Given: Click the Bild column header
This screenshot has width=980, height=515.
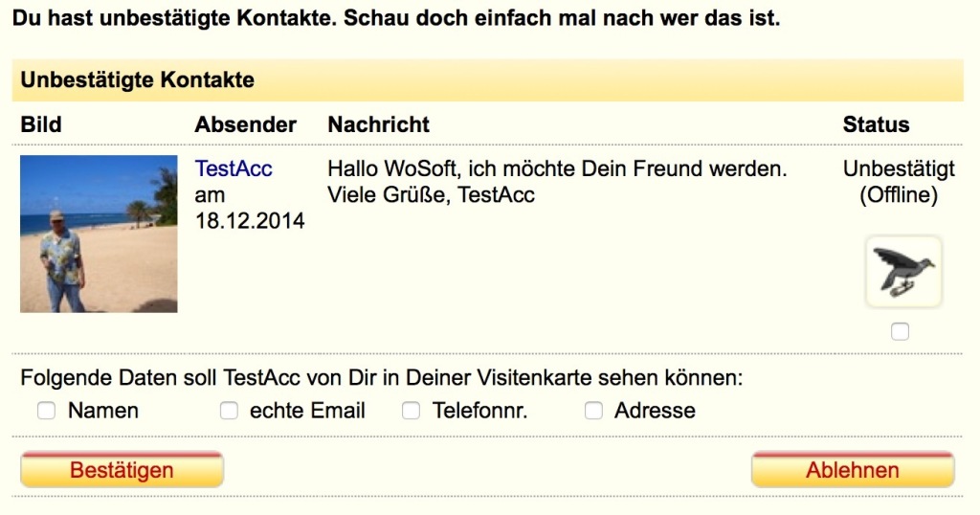Looking at the screenshot, I should coord(41,124).
